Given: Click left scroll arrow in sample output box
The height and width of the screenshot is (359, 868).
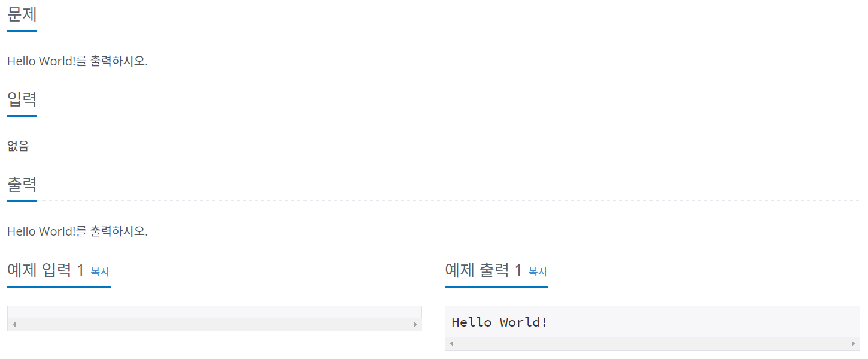Looking at the screenshot, I should 452,343.
